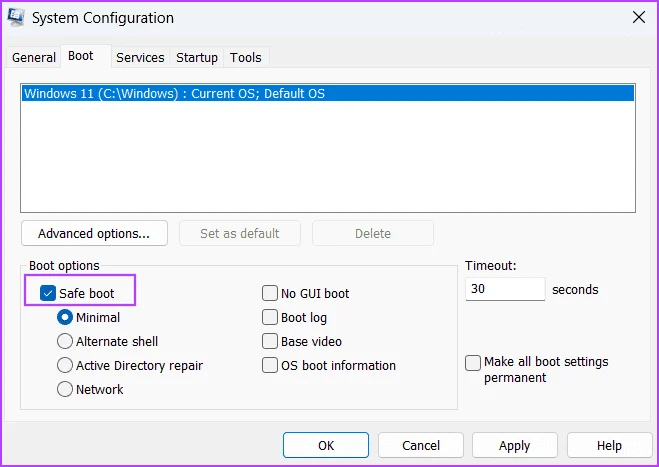Viewport: 659px width, 467px height.
Task: Open Advanced options
Action: point(94,233)
